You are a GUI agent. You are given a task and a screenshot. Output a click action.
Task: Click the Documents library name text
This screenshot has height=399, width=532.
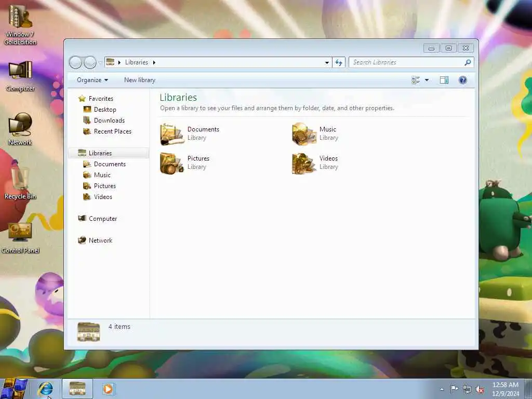click(x=203, y=129)
